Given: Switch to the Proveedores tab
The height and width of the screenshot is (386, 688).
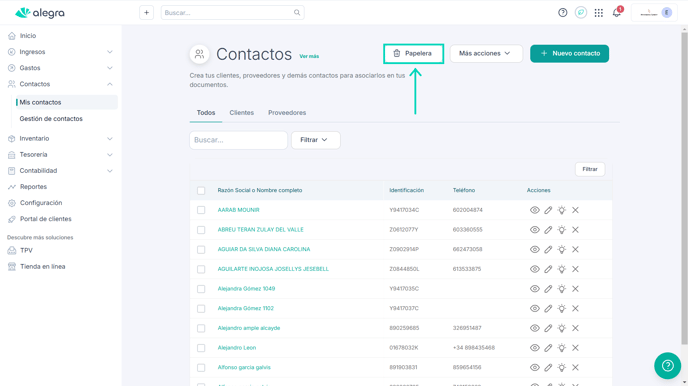Looking at the screenshot, I should tap(287, 113).
